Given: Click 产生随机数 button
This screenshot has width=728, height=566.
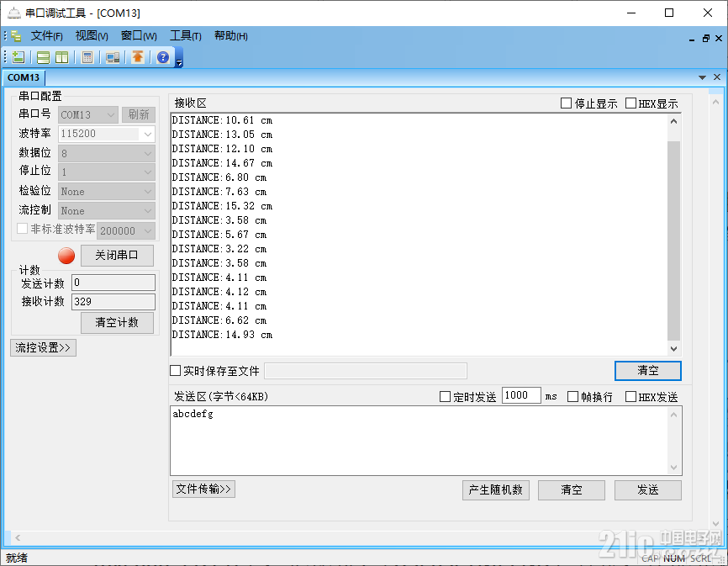Looking at the screenshot, I should pyautogui.click(x=495, y=489).
